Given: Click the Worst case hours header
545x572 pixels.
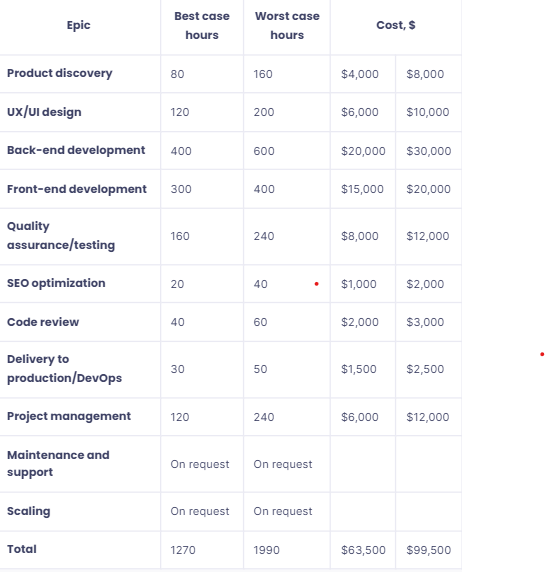Looking at the screenshot, I should coord(287,26).
